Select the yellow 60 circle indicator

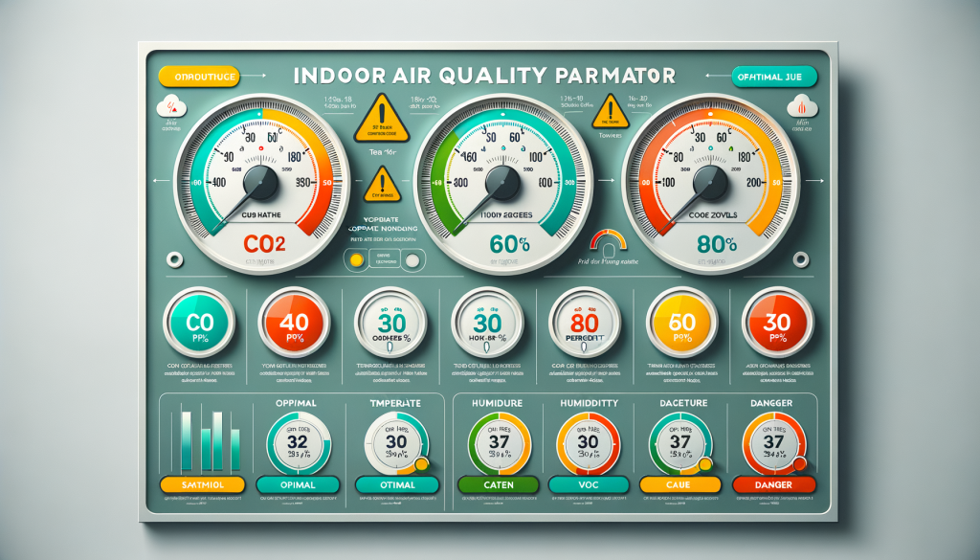coord(681,324)
